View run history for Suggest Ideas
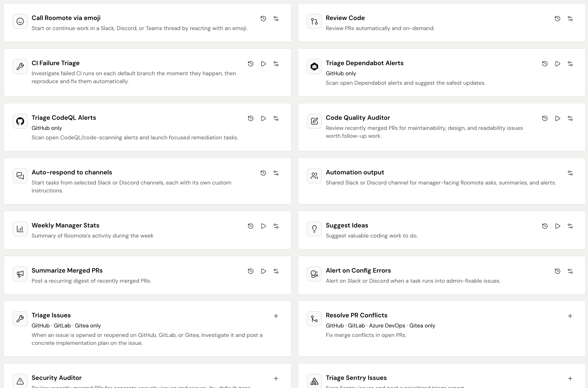This screenshot has height=388, width=588. (x=545, y=226)
